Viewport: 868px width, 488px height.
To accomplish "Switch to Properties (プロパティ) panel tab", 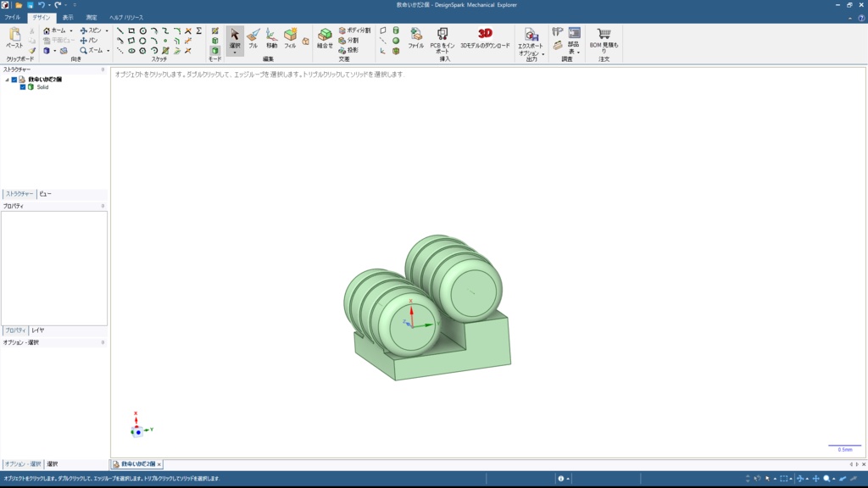I will coord(15,330).
